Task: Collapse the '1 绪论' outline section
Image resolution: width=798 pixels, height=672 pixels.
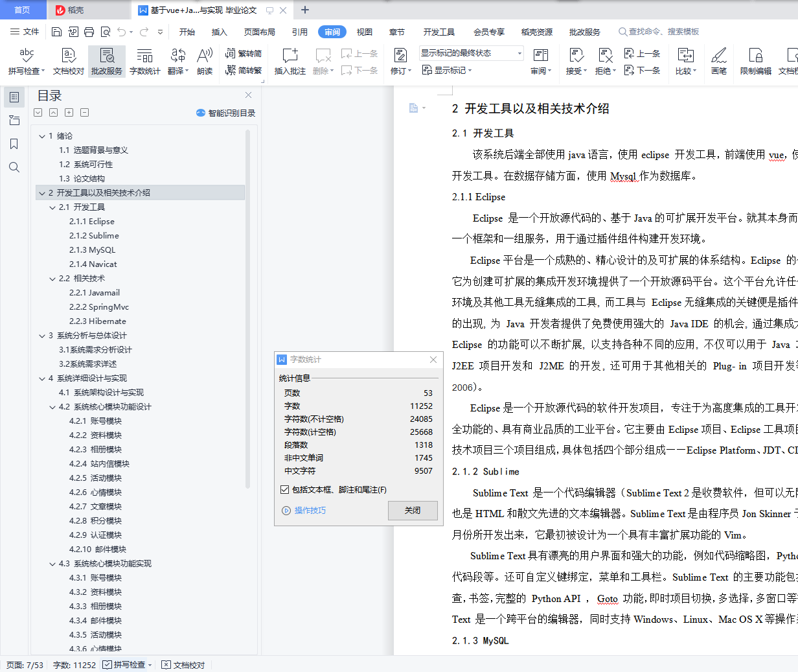Action: coord(42,136)
